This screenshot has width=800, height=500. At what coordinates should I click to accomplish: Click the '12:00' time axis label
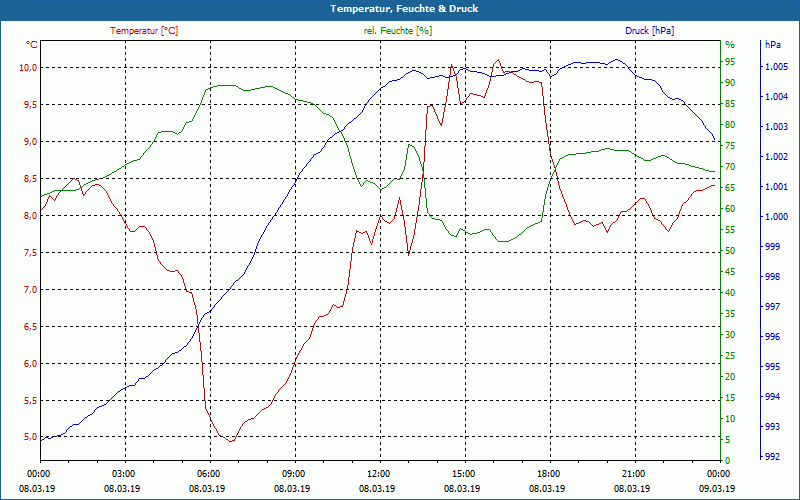pyautogui.click(x=378, y=474)
